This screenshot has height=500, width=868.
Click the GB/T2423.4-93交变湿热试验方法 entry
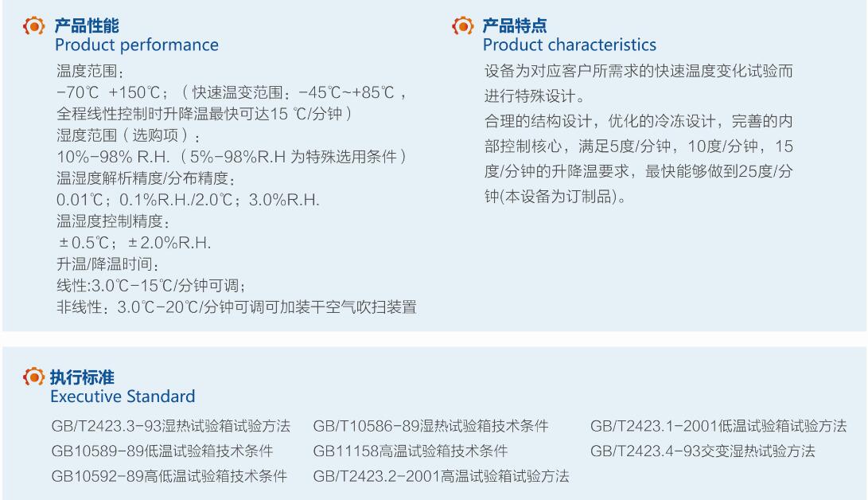703,451
